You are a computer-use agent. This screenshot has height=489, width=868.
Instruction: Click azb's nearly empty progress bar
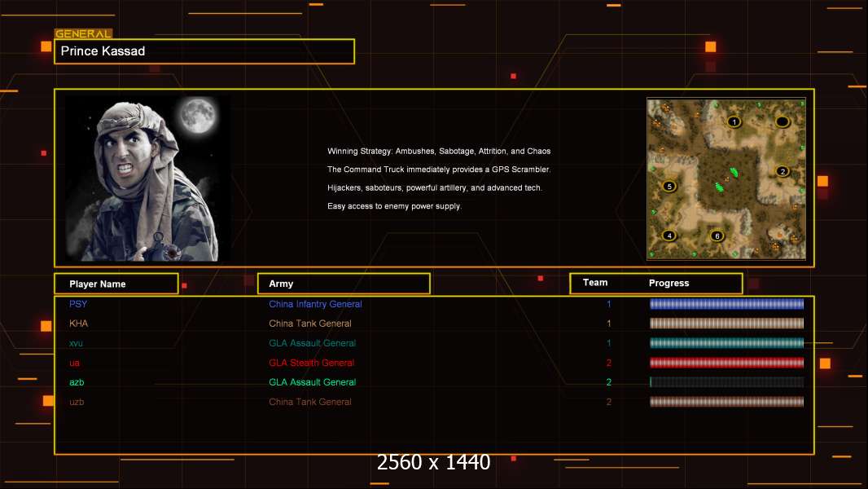726,382
